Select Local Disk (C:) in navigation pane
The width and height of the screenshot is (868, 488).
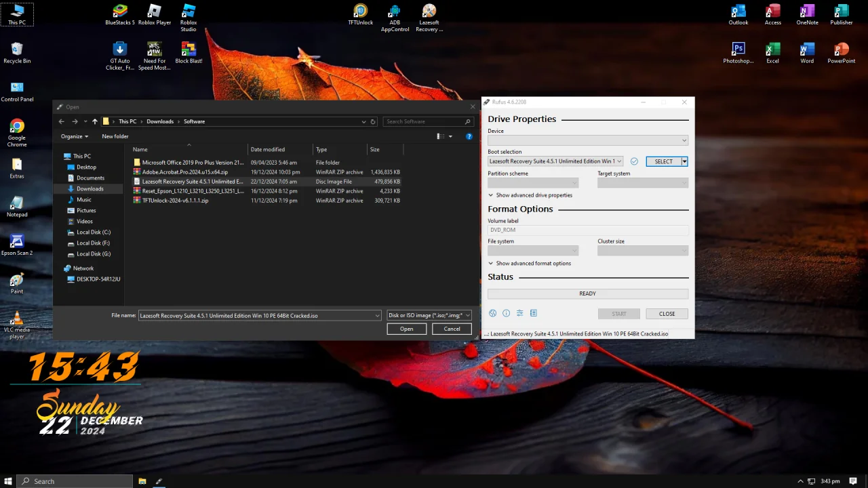point(94,232)
